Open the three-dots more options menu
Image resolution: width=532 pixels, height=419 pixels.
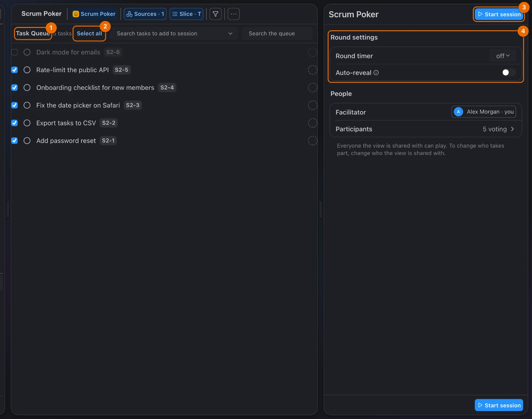(x=234, y=14)
